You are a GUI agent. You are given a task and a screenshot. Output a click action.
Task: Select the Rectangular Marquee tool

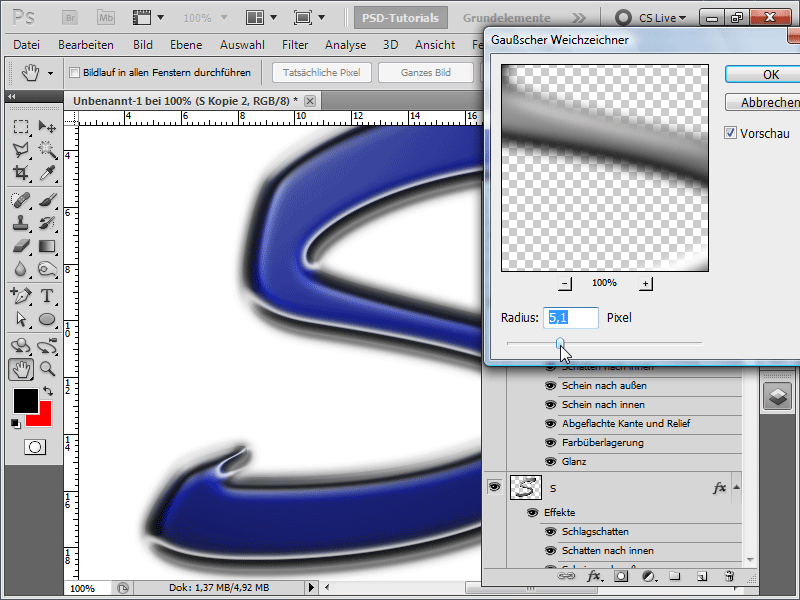coord(20,126)
